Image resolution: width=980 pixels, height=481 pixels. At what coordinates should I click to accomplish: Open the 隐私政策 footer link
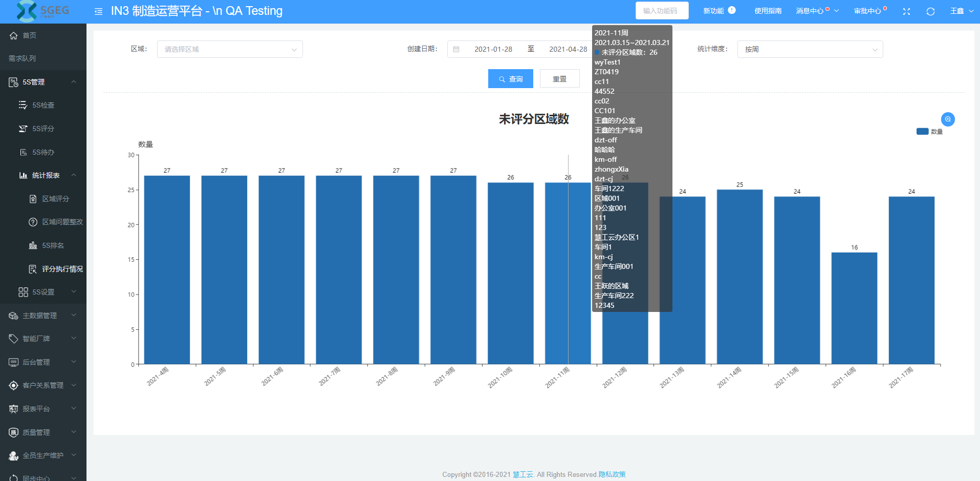tap(612, 474)
